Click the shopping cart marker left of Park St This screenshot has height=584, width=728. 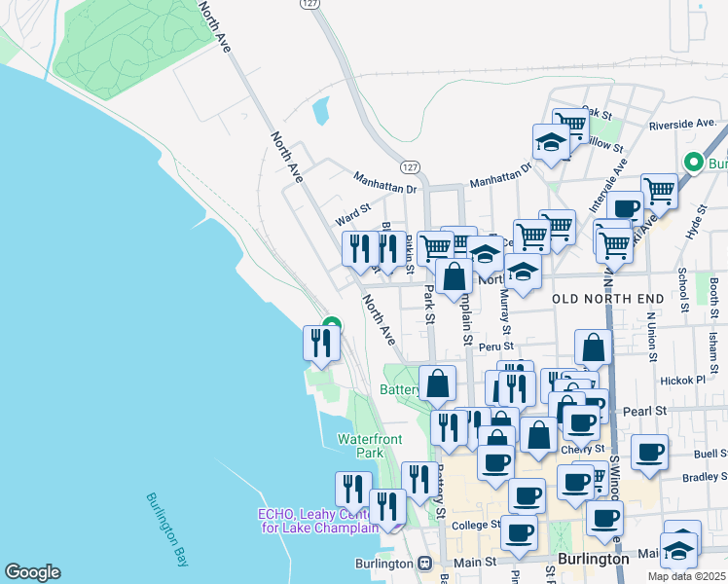tap(435, 250)
